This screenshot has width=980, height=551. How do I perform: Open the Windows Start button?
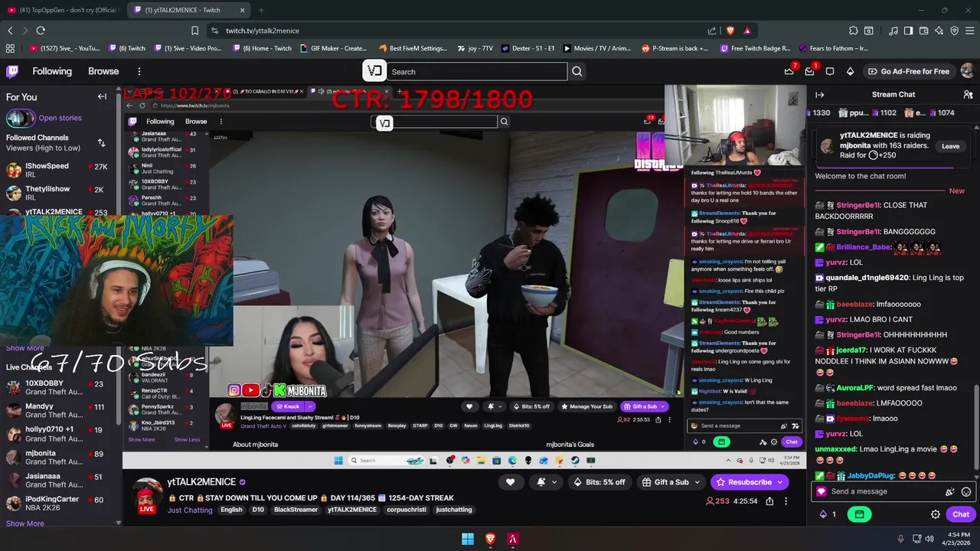pyautogui.click(x=468, y=539)
